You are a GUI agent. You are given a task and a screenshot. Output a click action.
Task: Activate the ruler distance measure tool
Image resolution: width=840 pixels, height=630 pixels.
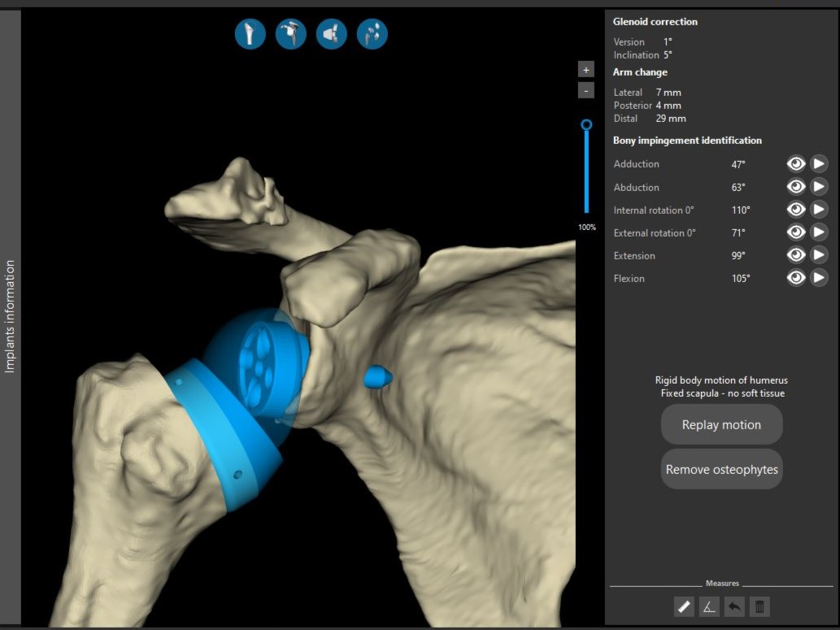(x=684, y=606)
